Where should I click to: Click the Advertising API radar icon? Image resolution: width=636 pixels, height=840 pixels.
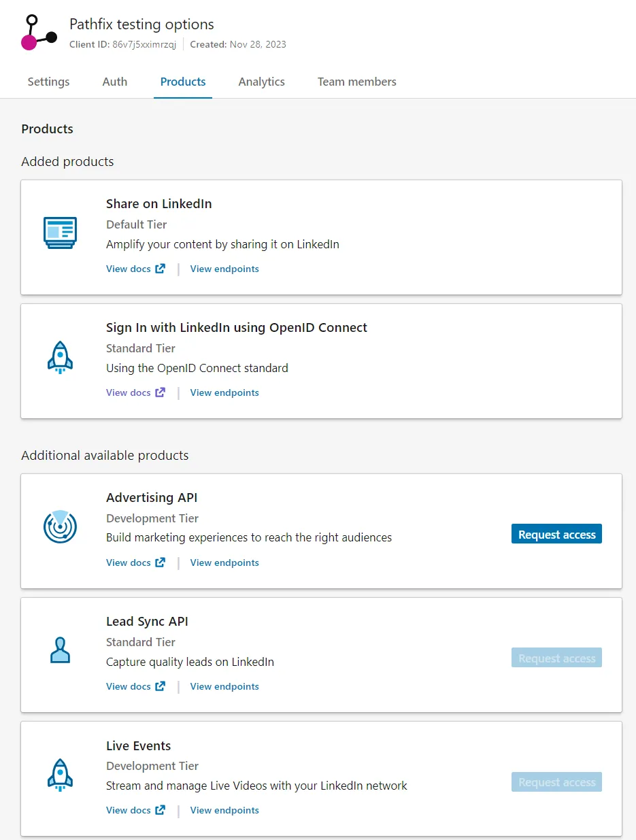point(60,526)
